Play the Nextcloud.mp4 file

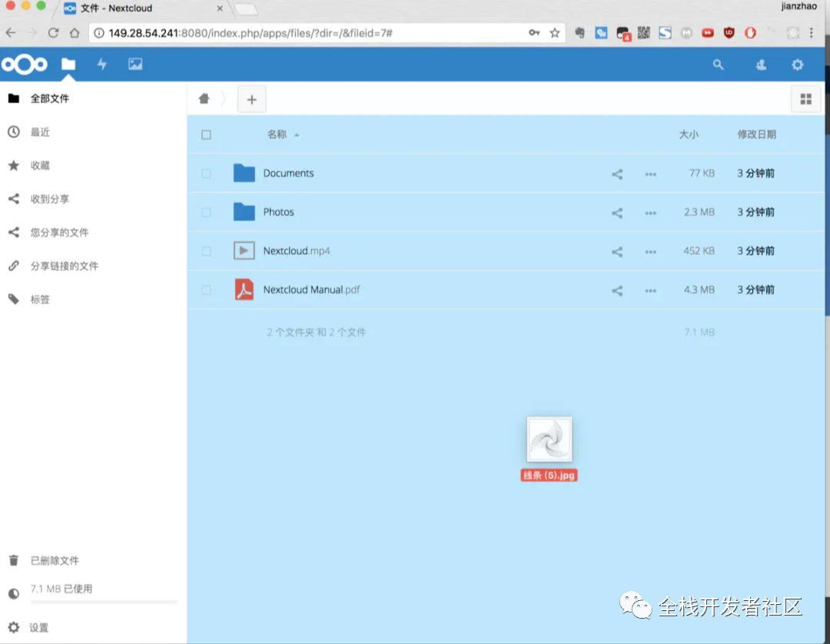(297, 251)
